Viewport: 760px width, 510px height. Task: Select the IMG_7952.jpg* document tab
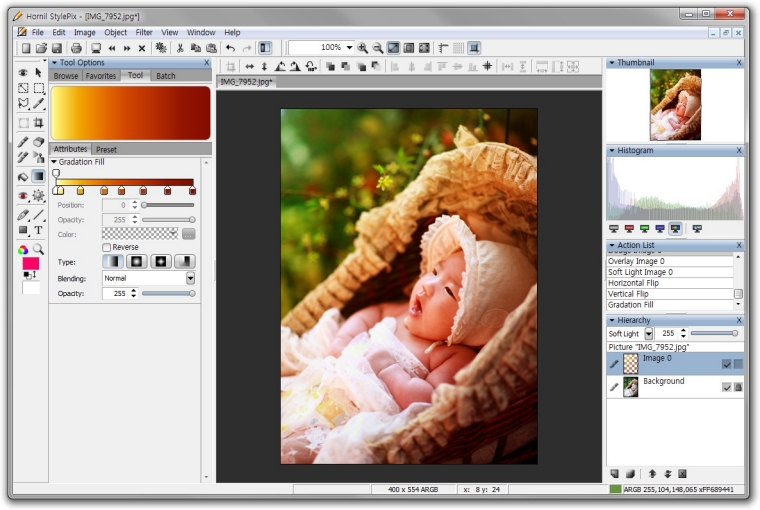click(247, 82)
